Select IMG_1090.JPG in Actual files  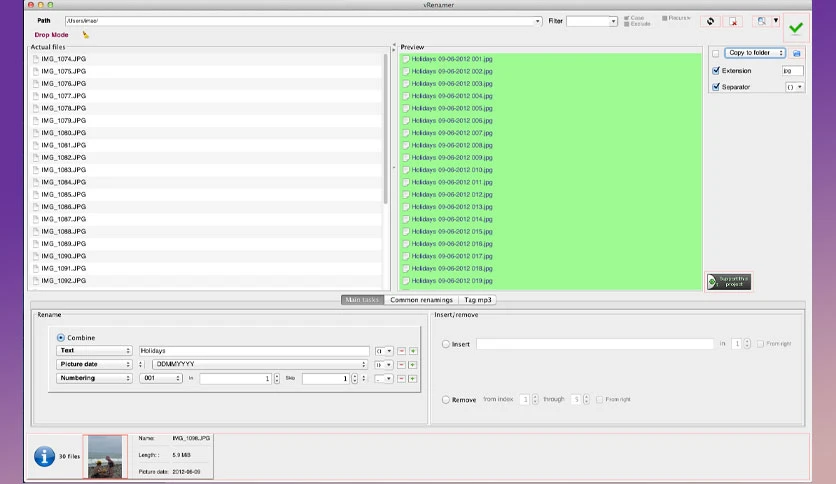pyautogui.click(x=63, y=256)
